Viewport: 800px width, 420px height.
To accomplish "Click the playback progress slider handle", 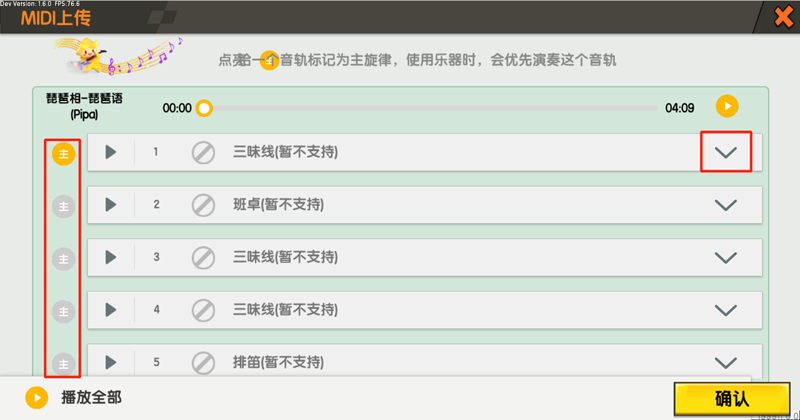I will (x=204, y=107).
